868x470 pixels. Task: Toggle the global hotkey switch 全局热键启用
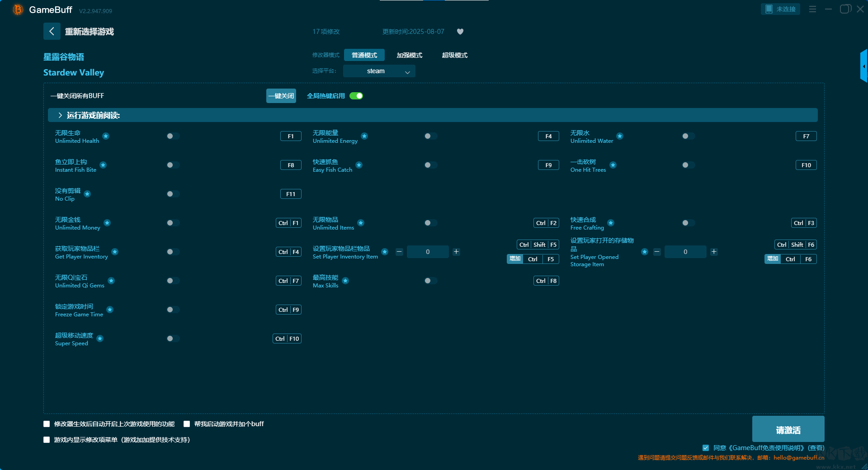click(356, 96)
